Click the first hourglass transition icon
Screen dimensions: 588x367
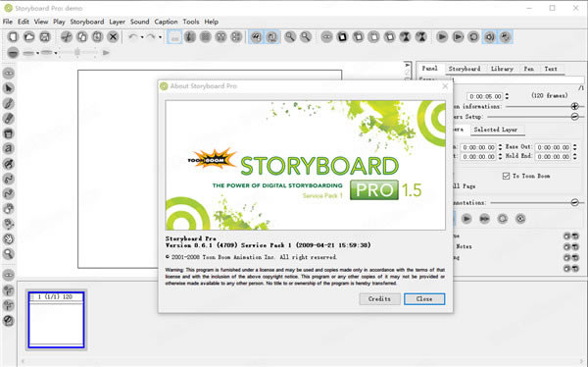[406, 37]
